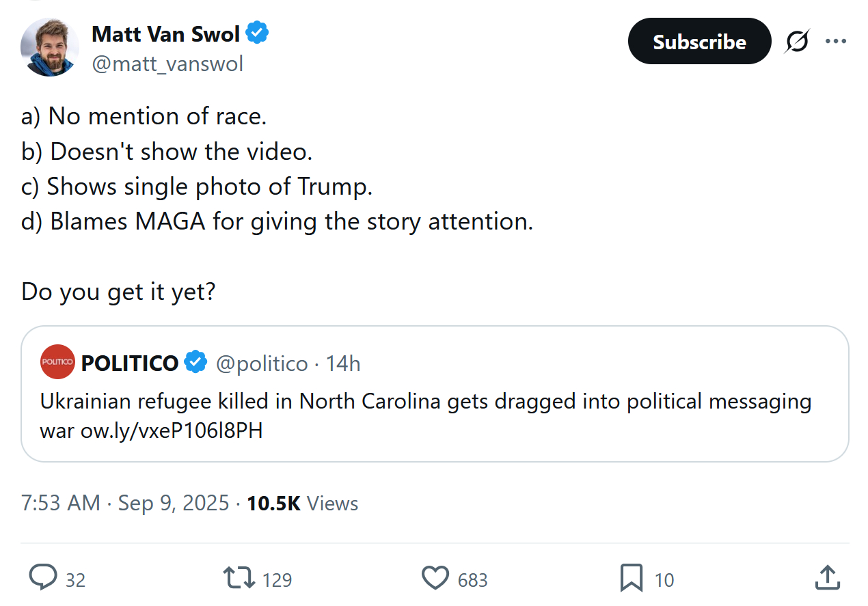Click the 14h timestamp on quoted post
Image resolution: width=868 pixels, height=606 pixels.
click(x=343, y=363)
